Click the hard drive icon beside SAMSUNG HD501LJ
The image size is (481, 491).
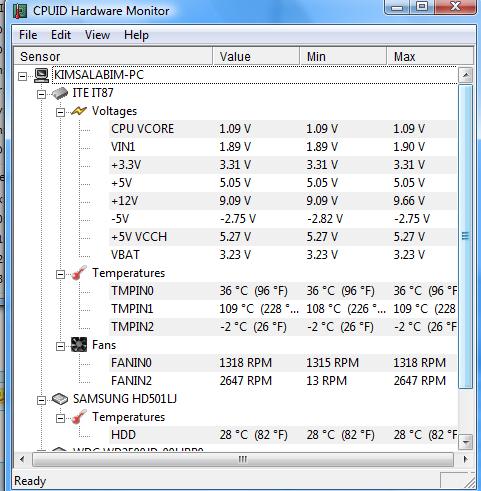tap(60, 399)
